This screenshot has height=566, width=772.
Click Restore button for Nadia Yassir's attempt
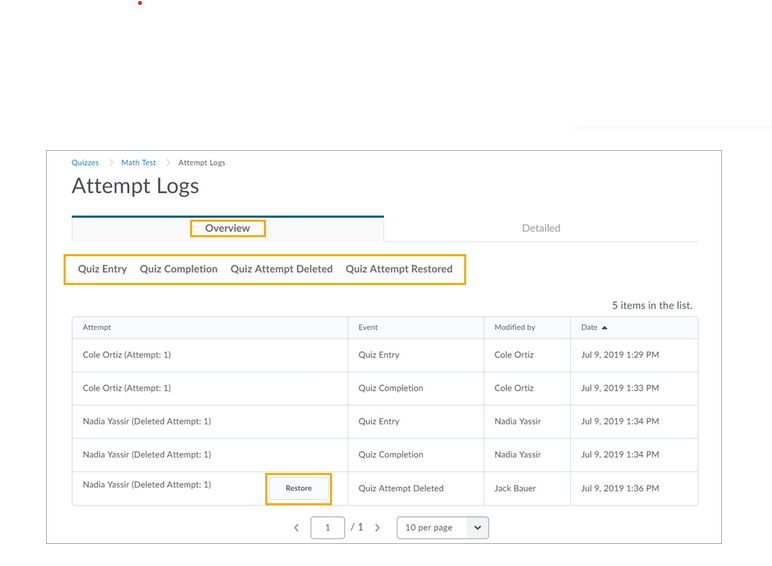coord(298,488)
